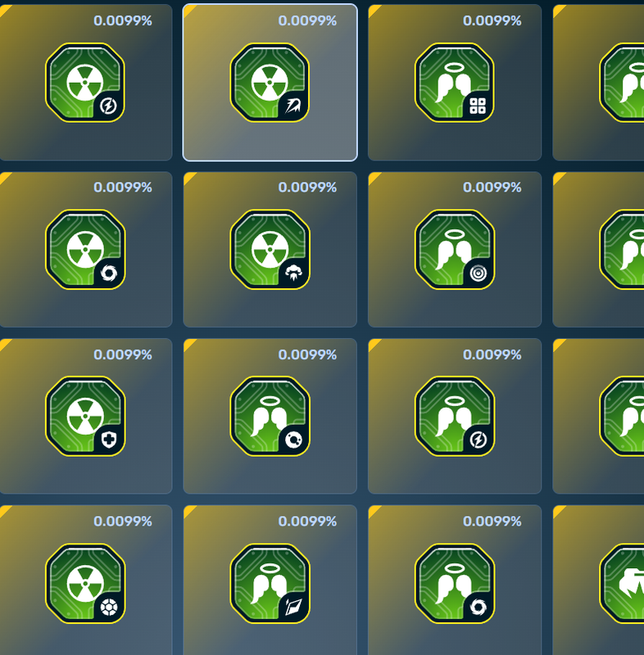Screen dimensions: 644x655
Task: Choose radiation module with swirl vortex badge
Action: tap(85, 250)
